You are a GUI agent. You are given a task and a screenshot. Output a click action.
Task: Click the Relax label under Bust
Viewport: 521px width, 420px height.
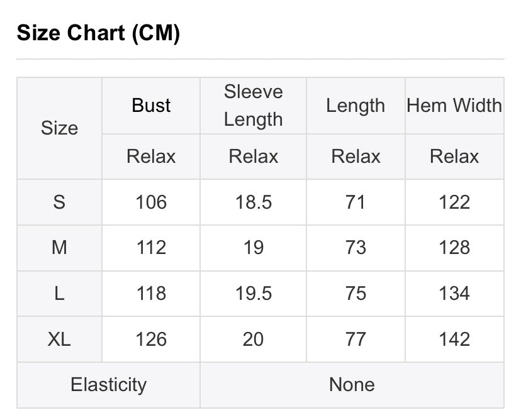(151, 157)
